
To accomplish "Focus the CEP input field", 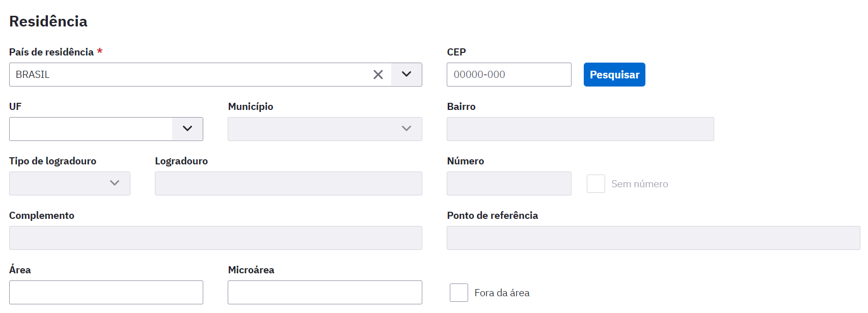I will 509,74.
